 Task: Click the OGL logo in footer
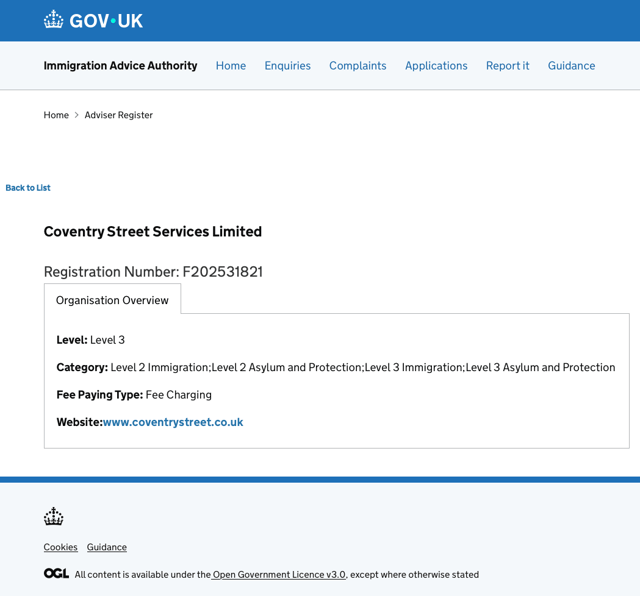pos(56,574)
